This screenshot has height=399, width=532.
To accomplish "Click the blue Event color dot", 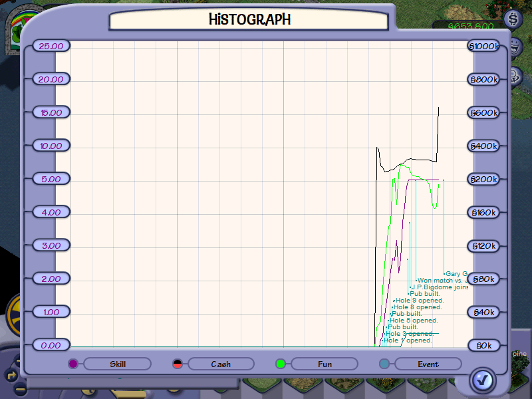I will pyautogui.click(x=384, y=364).
